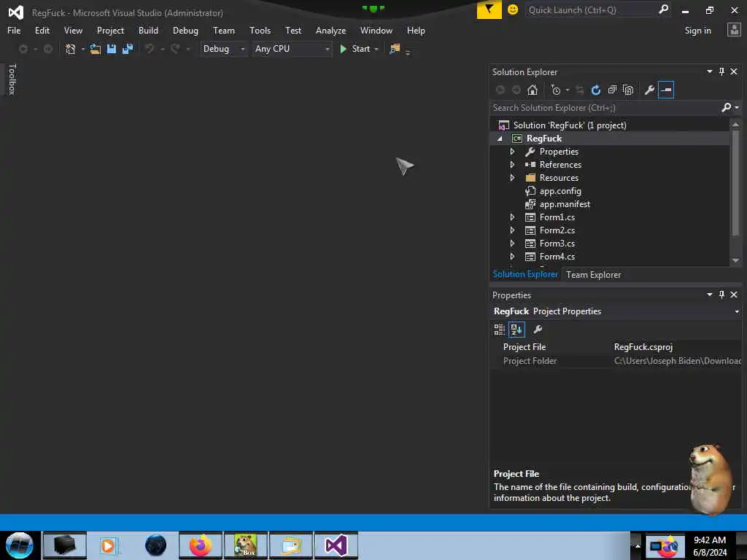This screenshot has height=560, width=747.
Task: Open the Toolbox side tab
Action: point(12,79)
